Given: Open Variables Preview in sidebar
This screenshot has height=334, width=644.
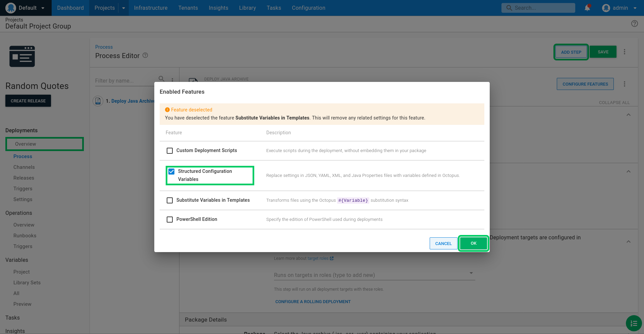Looking at the screenshot, I should tap(22, 304).
